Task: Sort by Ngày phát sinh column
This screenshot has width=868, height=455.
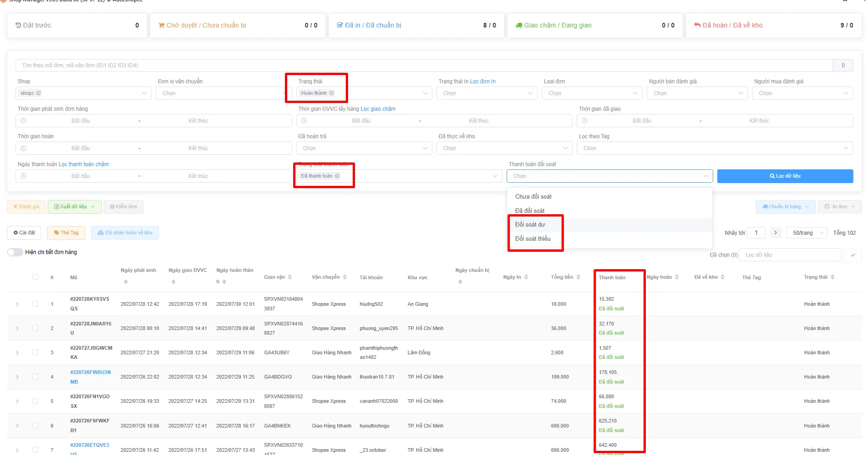Action: click(x=126, y=282)
